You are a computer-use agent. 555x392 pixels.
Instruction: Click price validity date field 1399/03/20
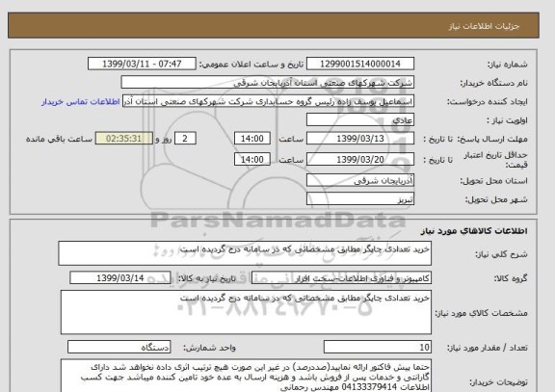coord(360,159)
